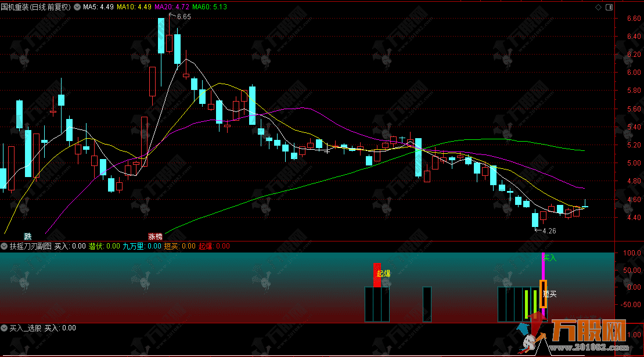Click the 6.65 high price annotation
This screenshot has height=357, width=644.
tap(184, 17)
